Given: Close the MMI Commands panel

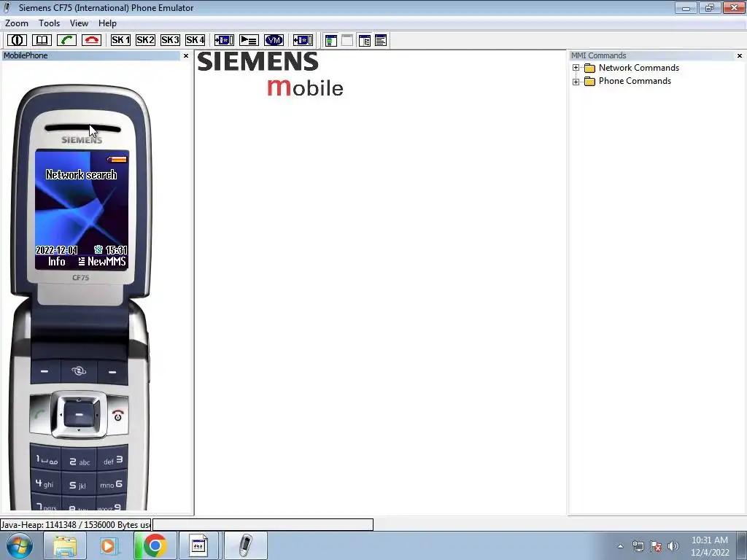Looking at the screenshot, I should pos(740,55).
